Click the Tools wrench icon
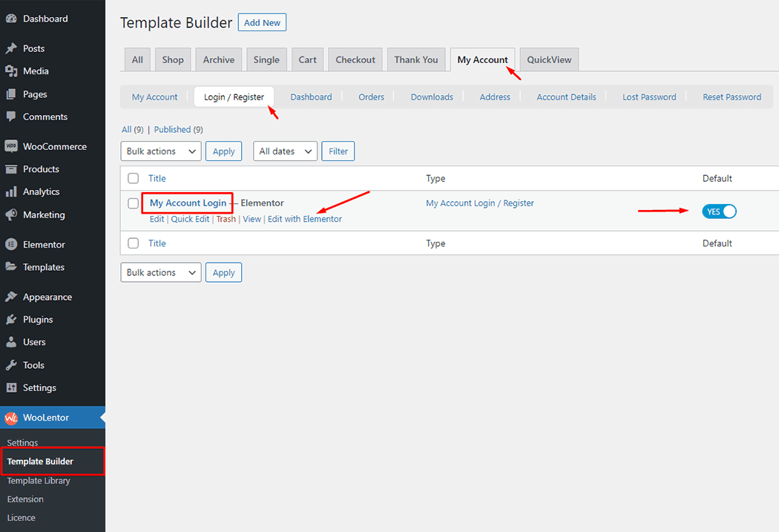Screen dimensions: 779x532 pos(11,365)
